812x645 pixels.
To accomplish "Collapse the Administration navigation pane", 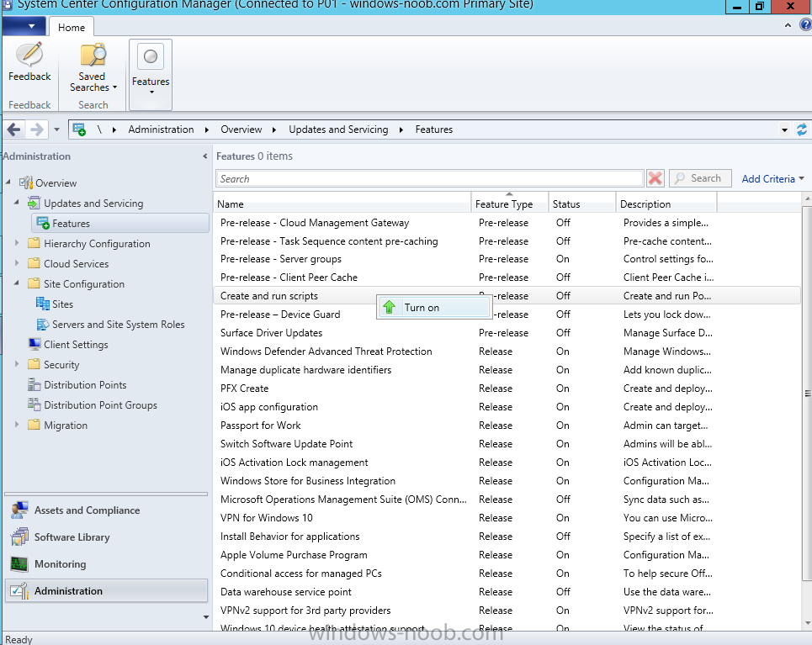I will pos(205,156).
